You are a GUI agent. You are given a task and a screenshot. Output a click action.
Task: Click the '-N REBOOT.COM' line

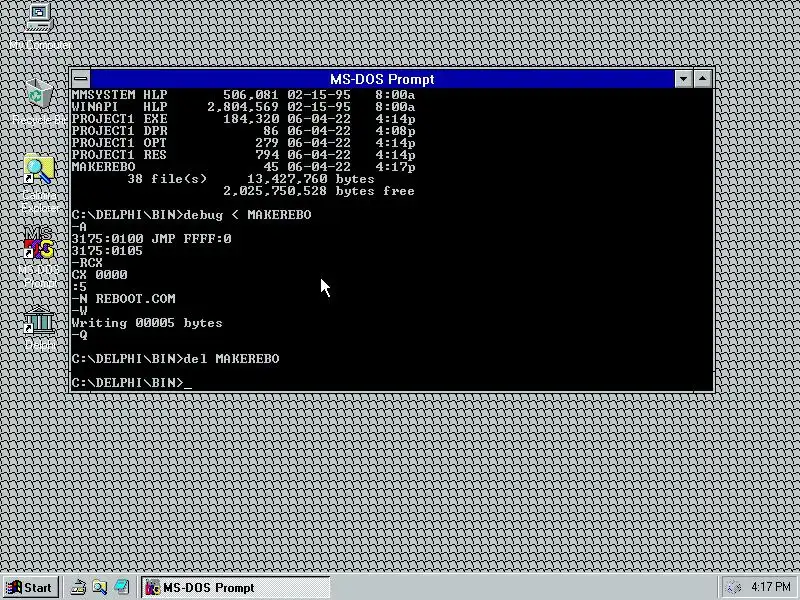123,299
